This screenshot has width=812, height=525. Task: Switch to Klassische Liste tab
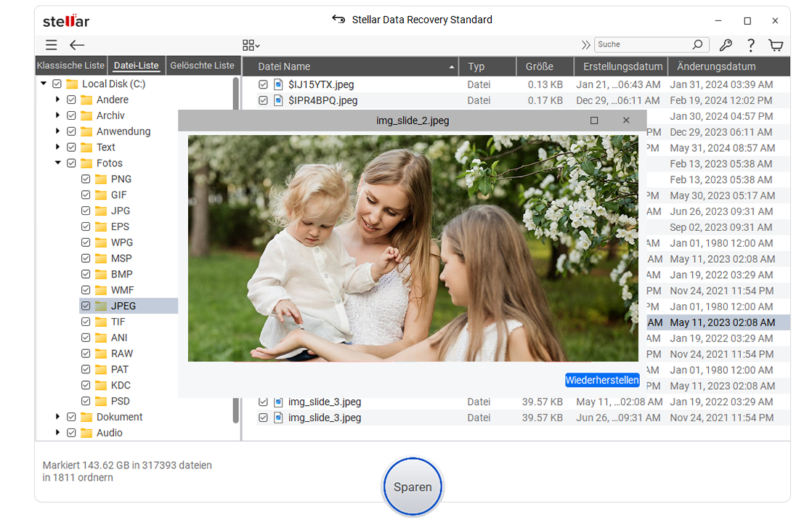pyautogui.click(x=71, y=65)
